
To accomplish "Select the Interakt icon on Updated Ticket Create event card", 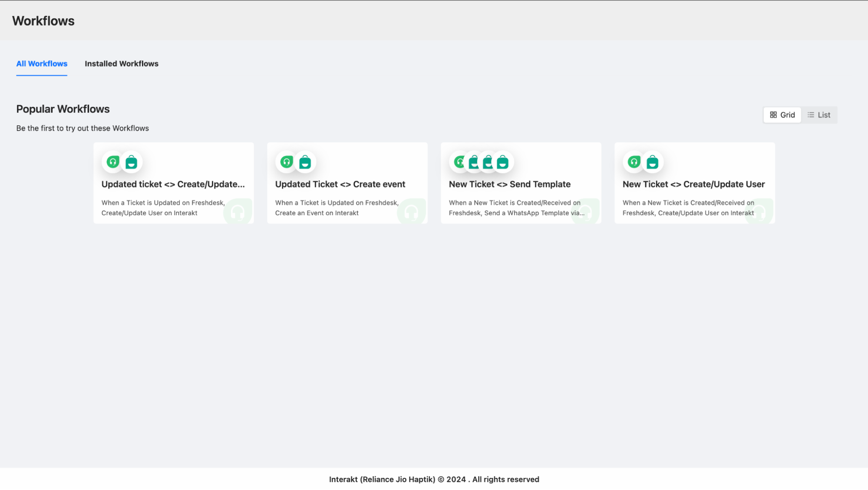I will pos(305,161).
